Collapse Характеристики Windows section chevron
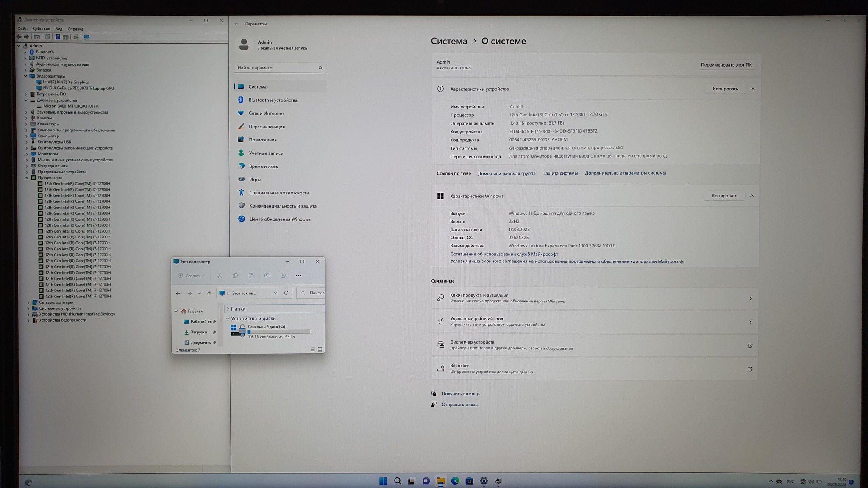868x488 pixels. (751, 196)
